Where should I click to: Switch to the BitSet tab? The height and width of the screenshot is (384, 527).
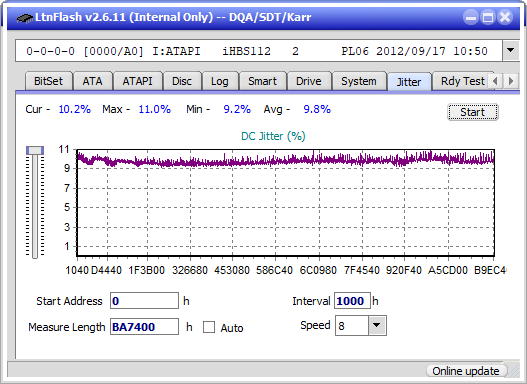[x=48, y=81]
